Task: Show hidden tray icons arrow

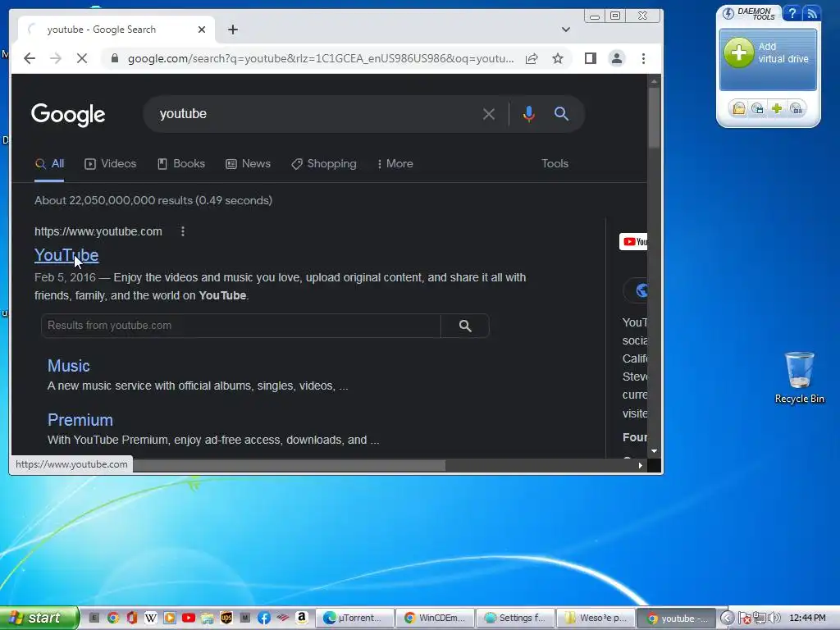Action: tap(727, 618)
